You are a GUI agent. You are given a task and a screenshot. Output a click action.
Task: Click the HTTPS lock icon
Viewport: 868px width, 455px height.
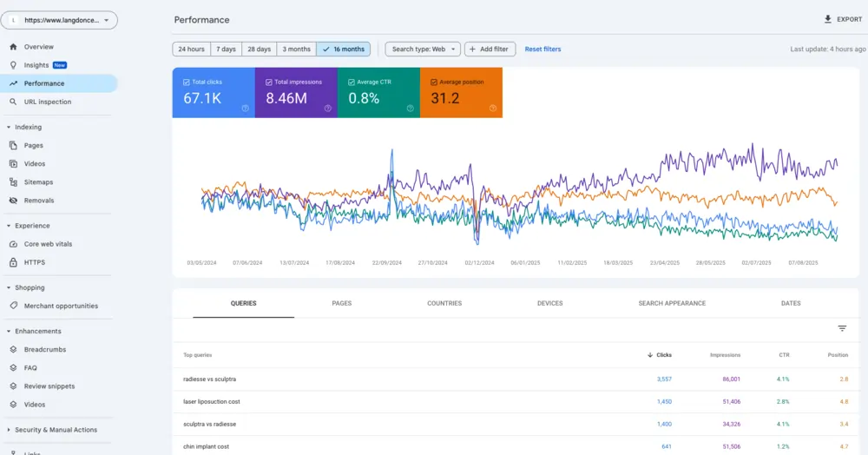(x=13, y=262)
